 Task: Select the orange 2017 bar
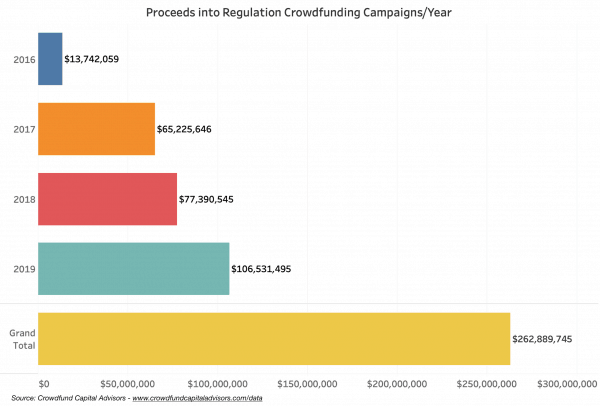[96, 129]
